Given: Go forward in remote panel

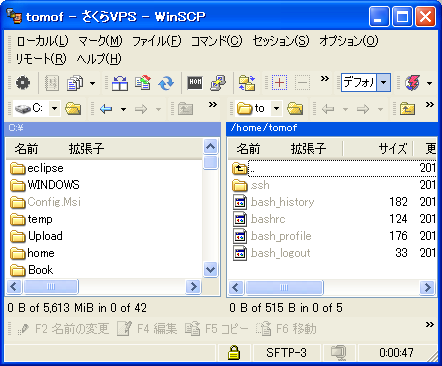Looking at the screenshot, I should (363, 109).
